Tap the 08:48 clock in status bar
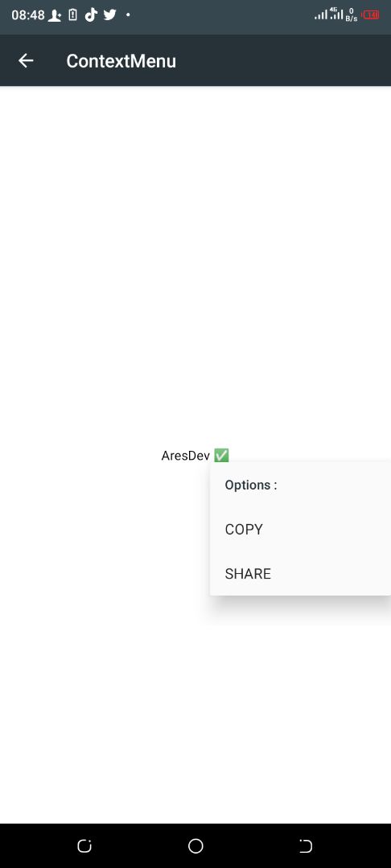This screenshot has width=391, height=868. click(x=27, y=15)
